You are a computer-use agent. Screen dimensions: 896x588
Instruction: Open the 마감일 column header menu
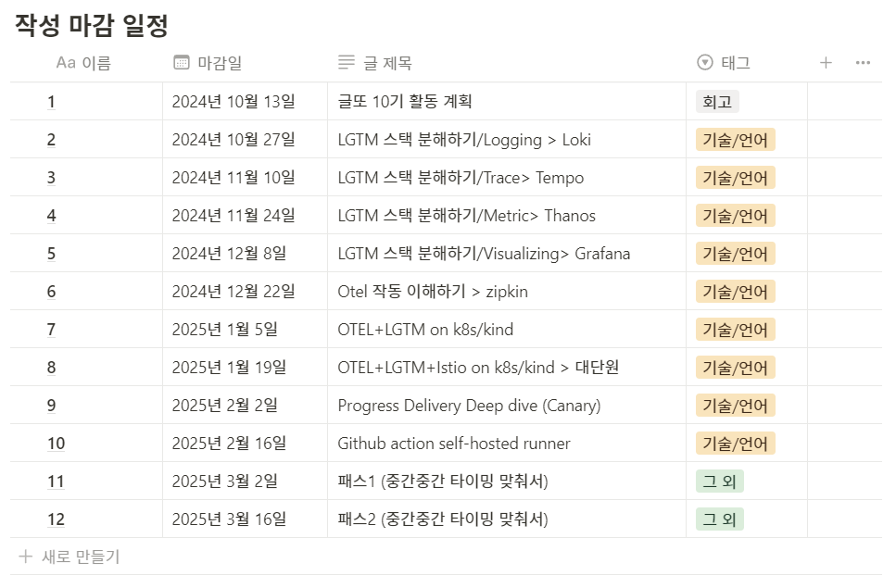click(x=245, y=63)
